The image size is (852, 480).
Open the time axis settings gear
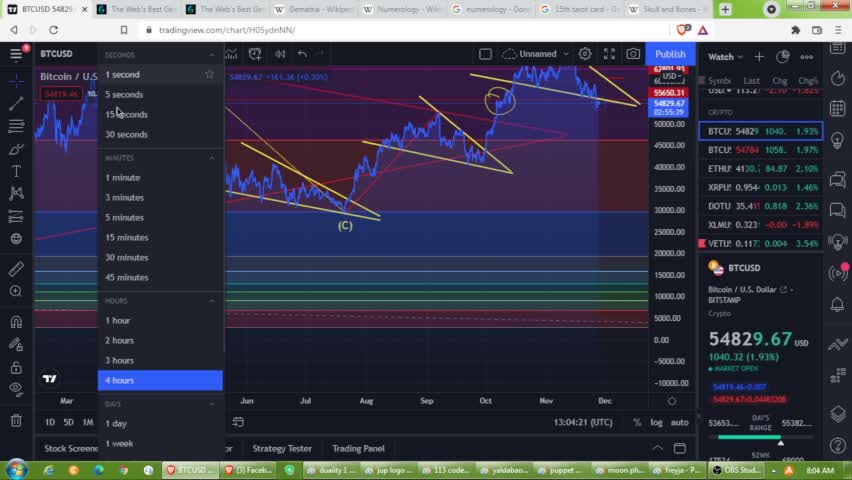pyautogui.click(x=672, y=401)
